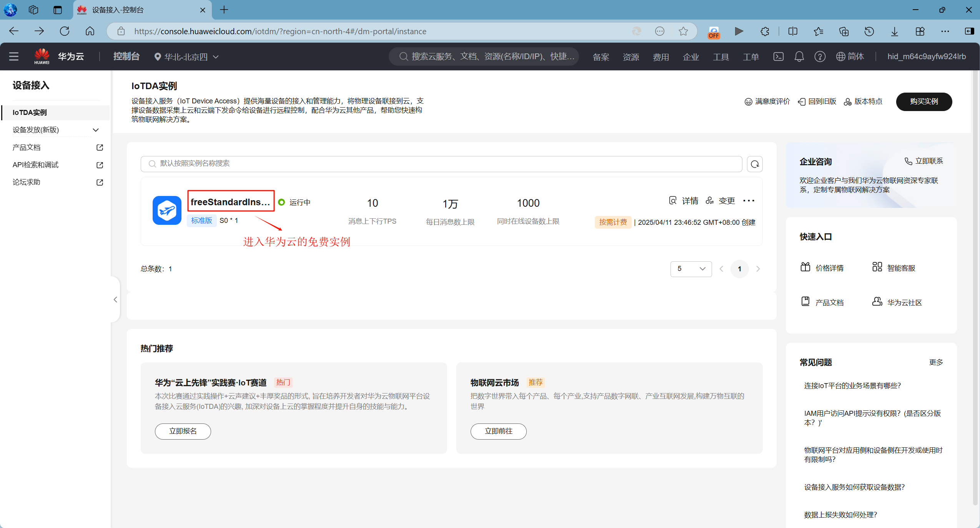This screenshot has width=980, height=528.
Task: Open the freeStandardIns instance link
Action: point(230,202)
